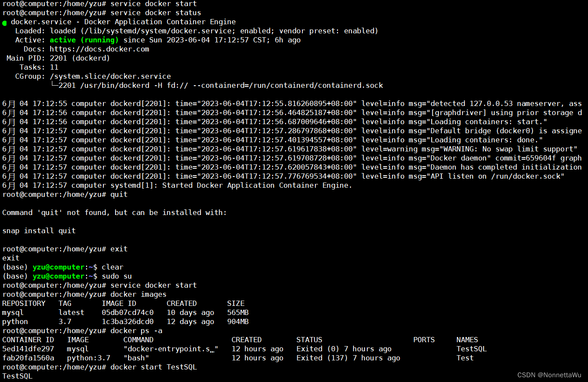This screenshot has height=382, width=588.
Task: Expand the docker-entrypoint.s_ truncated command
Action: point(169,349)
